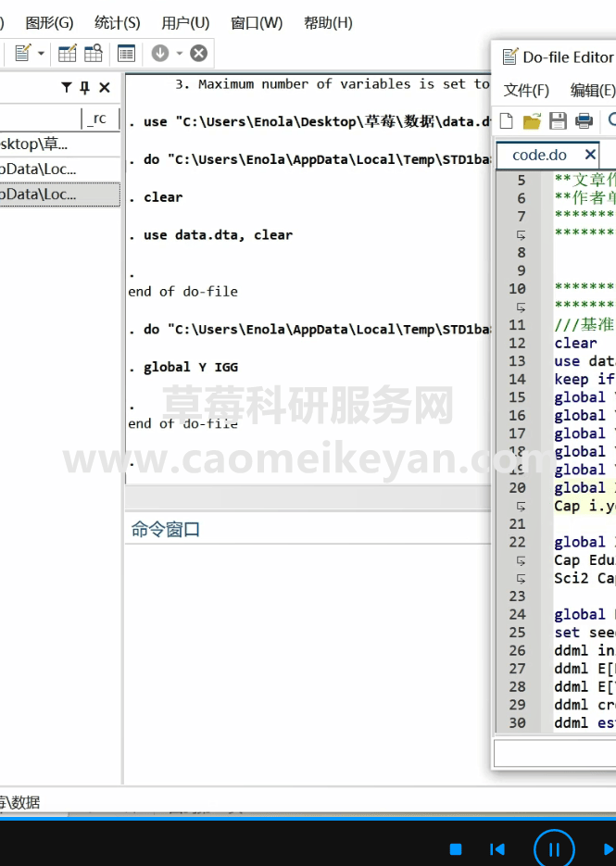Click line number 5 in the editor
Screen dimensions: 616x866
point(521,181)
